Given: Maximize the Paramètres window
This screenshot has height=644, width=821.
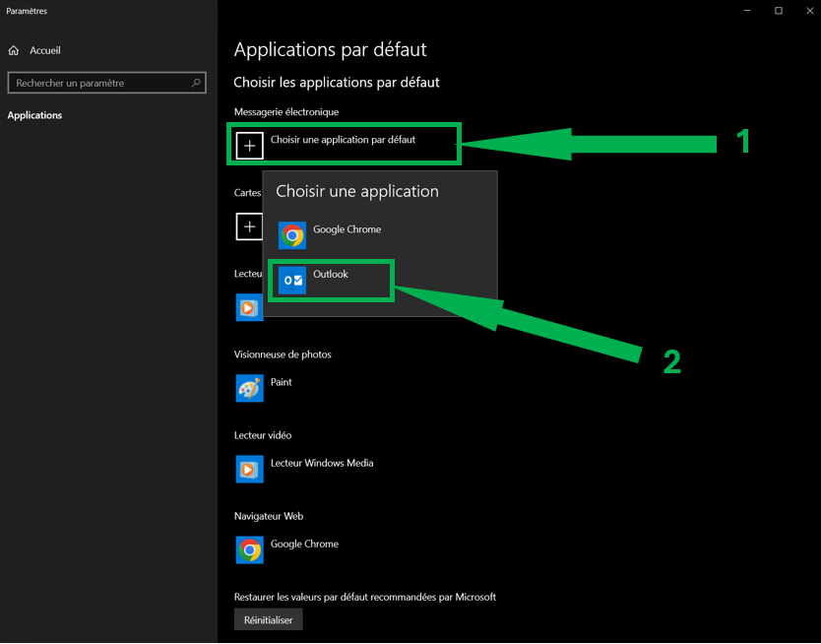Looking at the screenshot, I should point(779,11).
